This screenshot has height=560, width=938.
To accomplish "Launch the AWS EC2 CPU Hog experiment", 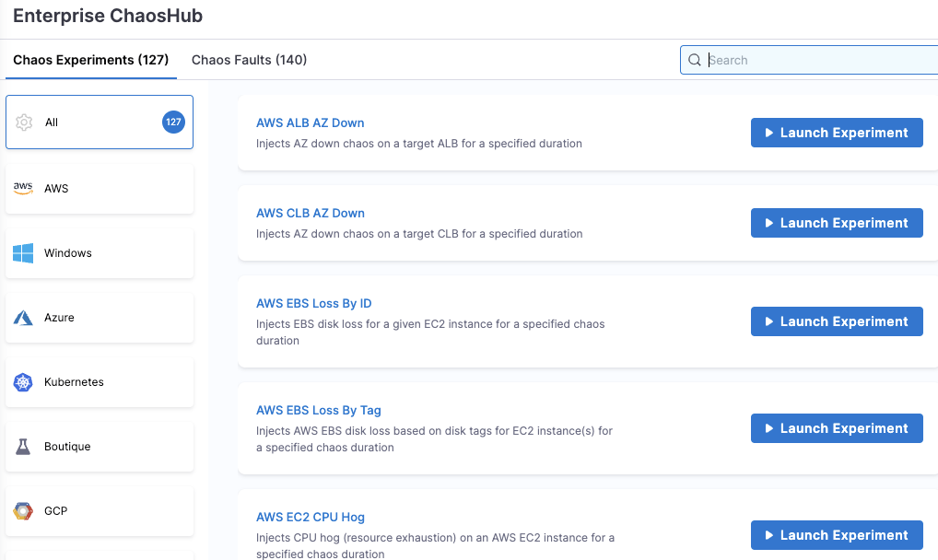I will point(836,535).
